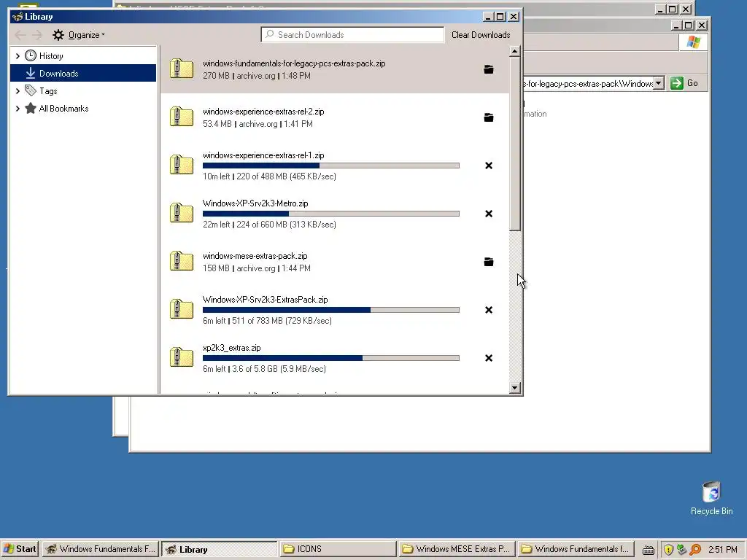The image size is (747, 560).
Task: Select Downloads in the Library sidebar
Action: 83,74
